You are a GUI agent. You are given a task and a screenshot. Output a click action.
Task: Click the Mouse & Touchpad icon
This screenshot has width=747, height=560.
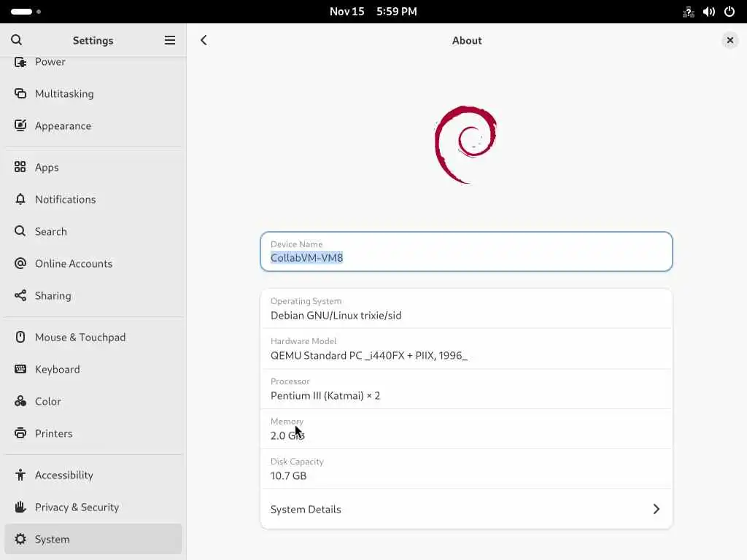[x=20, y=337]
